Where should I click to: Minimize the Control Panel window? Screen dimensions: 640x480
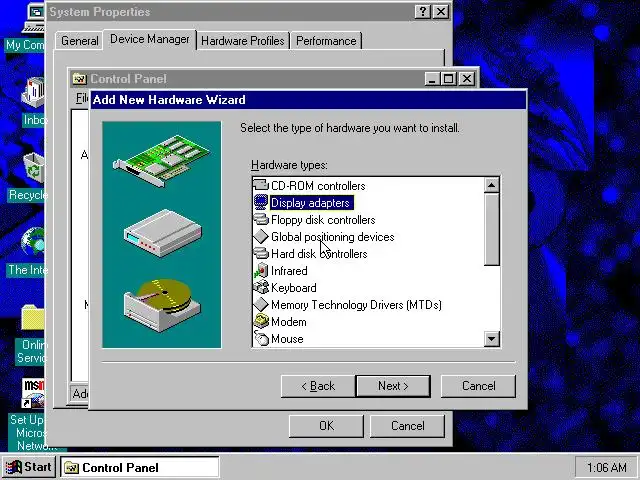click(x=432, y=78)
